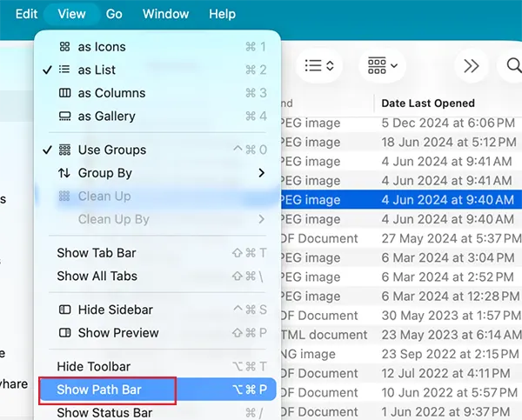
Task: Select the as Columns icon
Action: pyautogui.click(x=64, y=92)
